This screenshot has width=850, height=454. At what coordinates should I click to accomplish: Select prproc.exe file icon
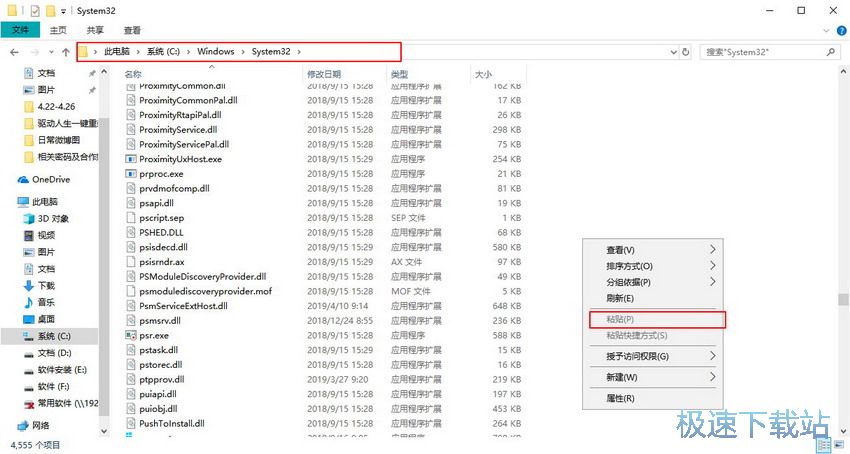pos(130,174)
